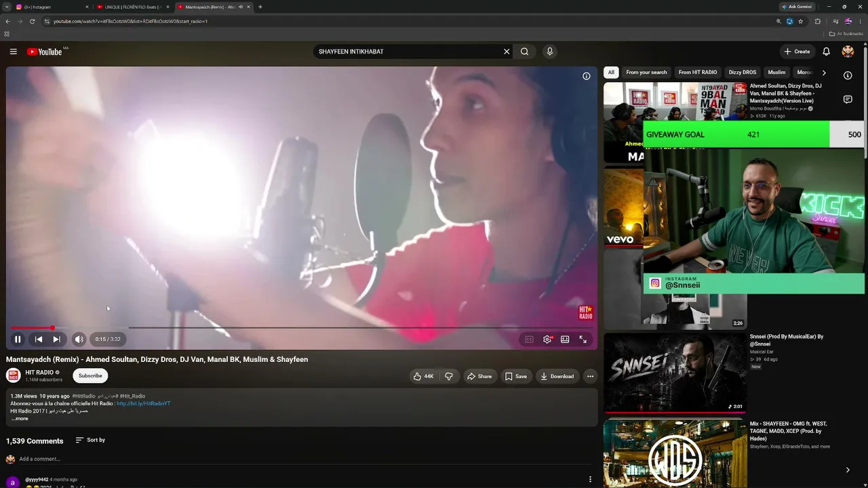This screenshot has height=488, width=868.
Task: Expand the description with ...more
Action: tap(20, 418)
